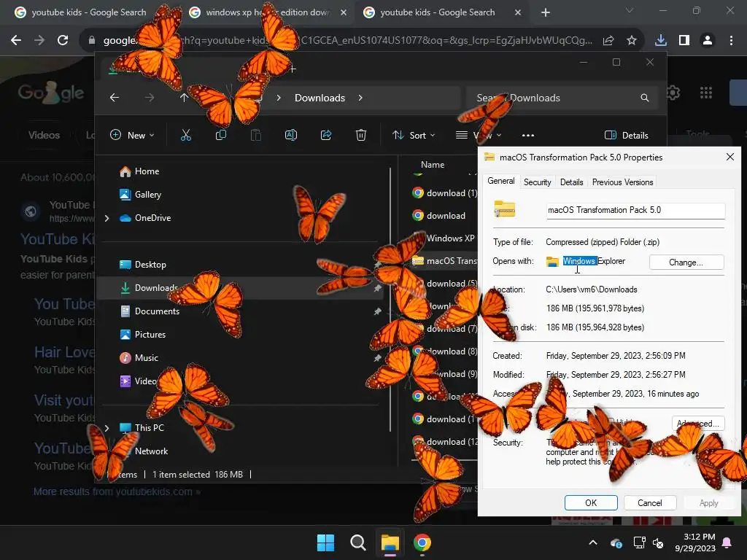Click the Copy icon in Explorer toolbar
The image size is (747, 560).
[x=220, y=135]
